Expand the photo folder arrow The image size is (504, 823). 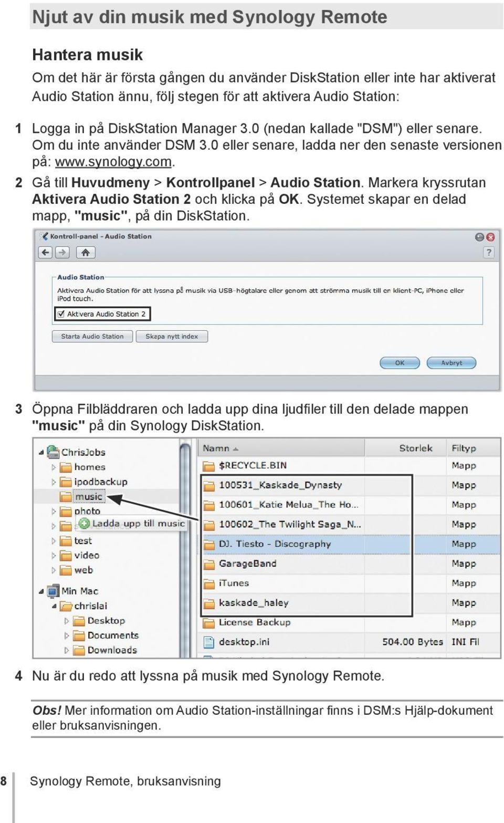54,511
